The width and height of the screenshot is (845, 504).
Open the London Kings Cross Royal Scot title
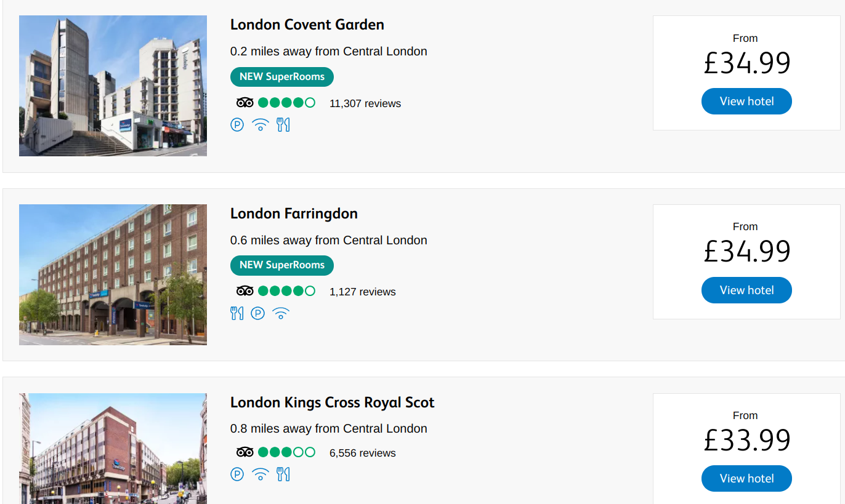[x=333, y=402]
